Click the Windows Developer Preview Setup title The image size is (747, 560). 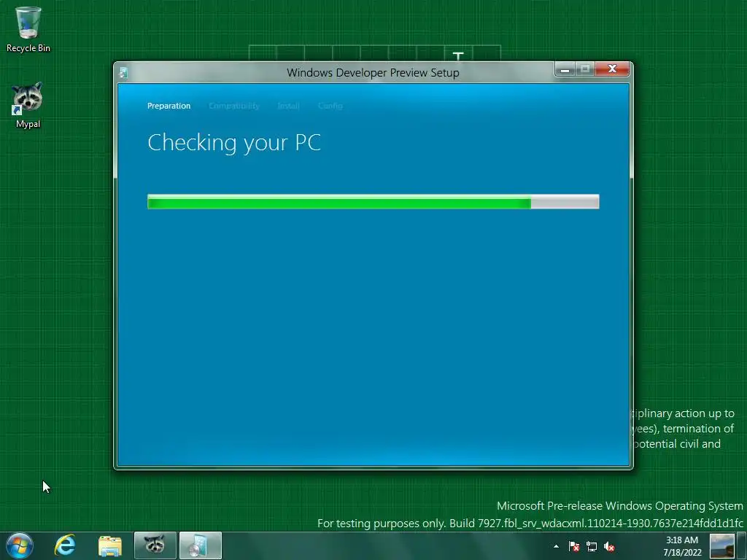(x=373, y=73)
